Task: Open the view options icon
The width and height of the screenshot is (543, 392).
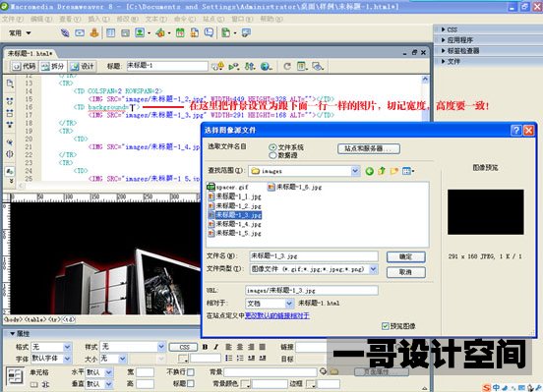Action: (302, 66)
